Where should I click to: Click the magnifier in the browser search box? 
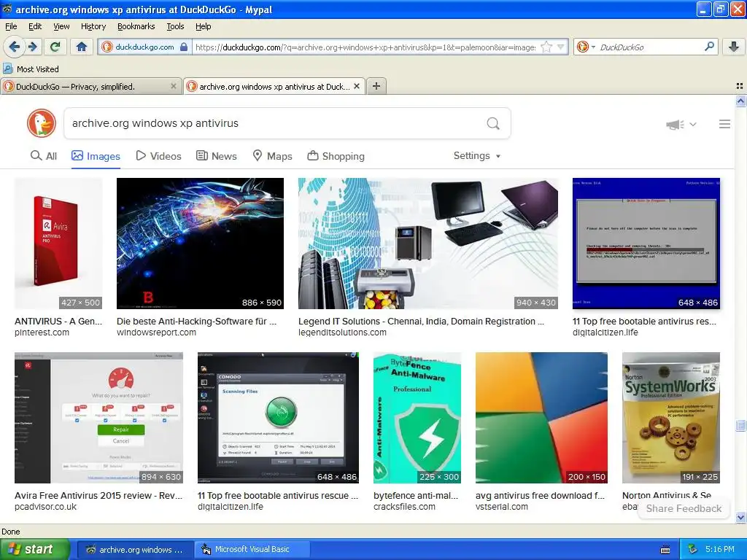point(709,46)
